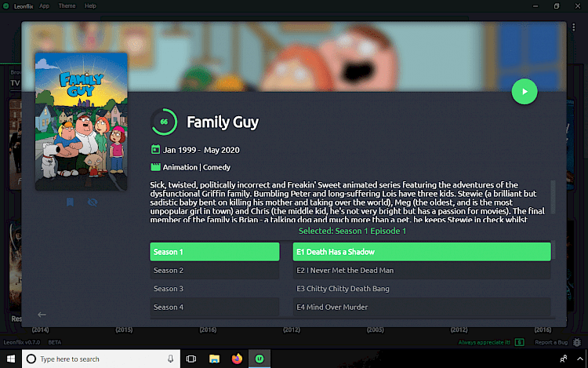Click the Always appreciate it donate link
The image size is (588, 368).
485,342
